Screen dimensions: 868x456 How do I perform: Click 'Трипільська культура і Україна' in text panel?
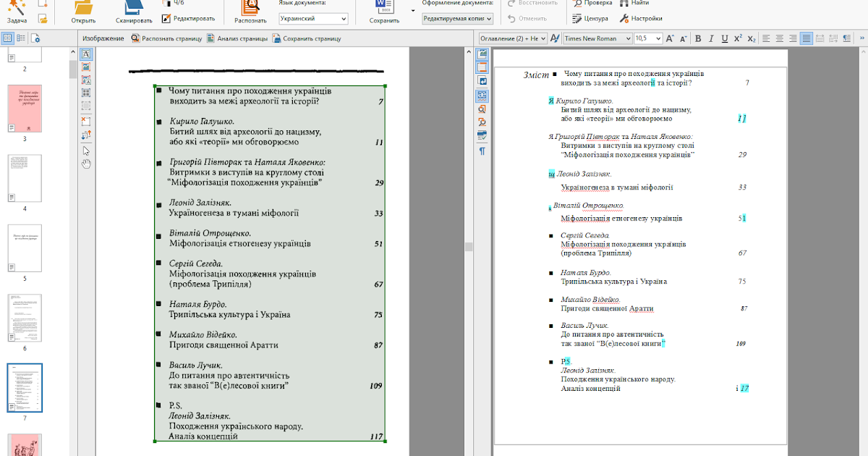(x=613, y=282)
